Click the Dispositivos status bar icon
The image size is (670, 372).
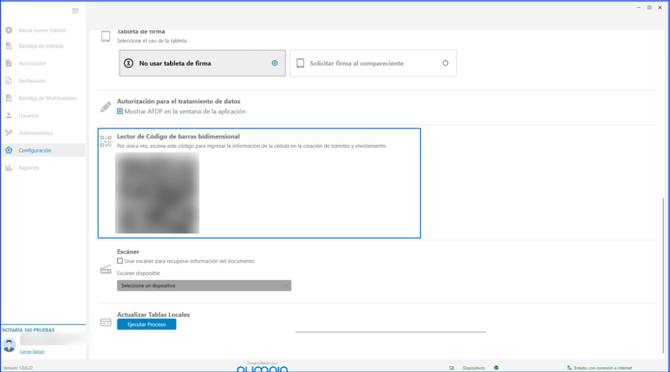pos(452,368)
